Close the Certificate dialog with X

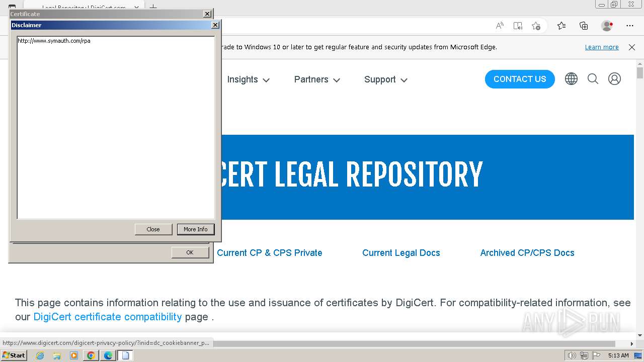[x=207, y=14]
